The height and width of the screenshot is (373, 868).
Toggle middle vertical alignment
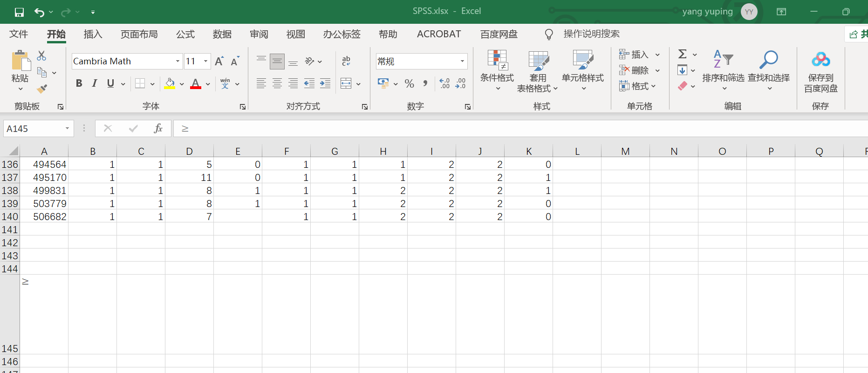pyautogui.click(x=277, y=61)
